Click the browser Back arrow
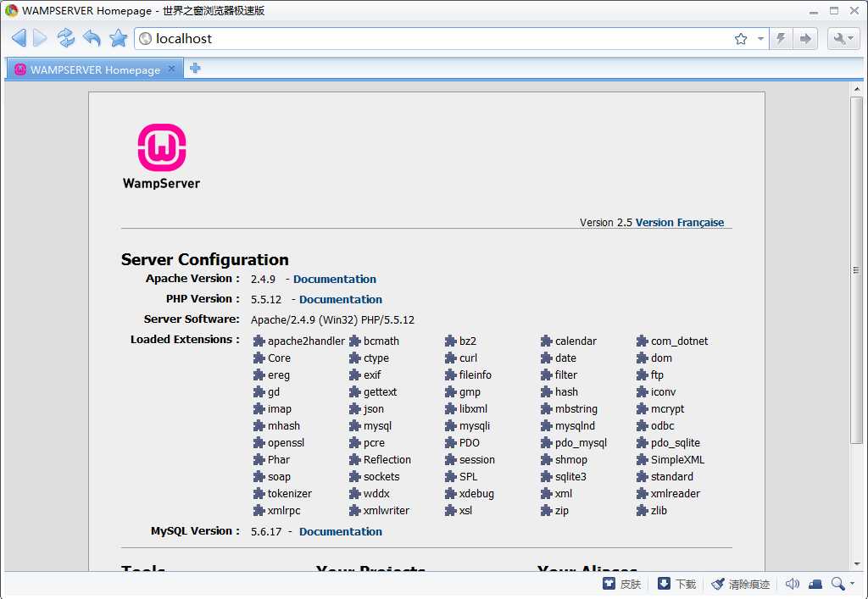This screenshot has height=599, width=868. (19, 38)
